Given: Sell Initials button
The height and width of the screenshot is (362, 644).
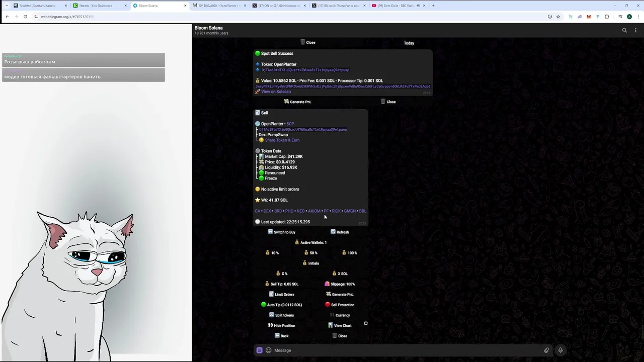Looking at the screenshot, I should pos(311,263).
